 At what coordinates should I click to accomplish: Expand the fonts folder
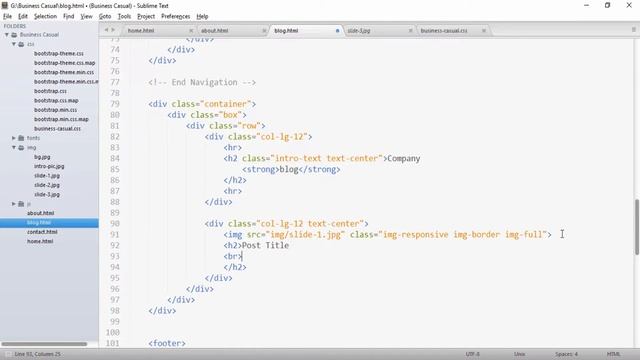pos(13,138)
